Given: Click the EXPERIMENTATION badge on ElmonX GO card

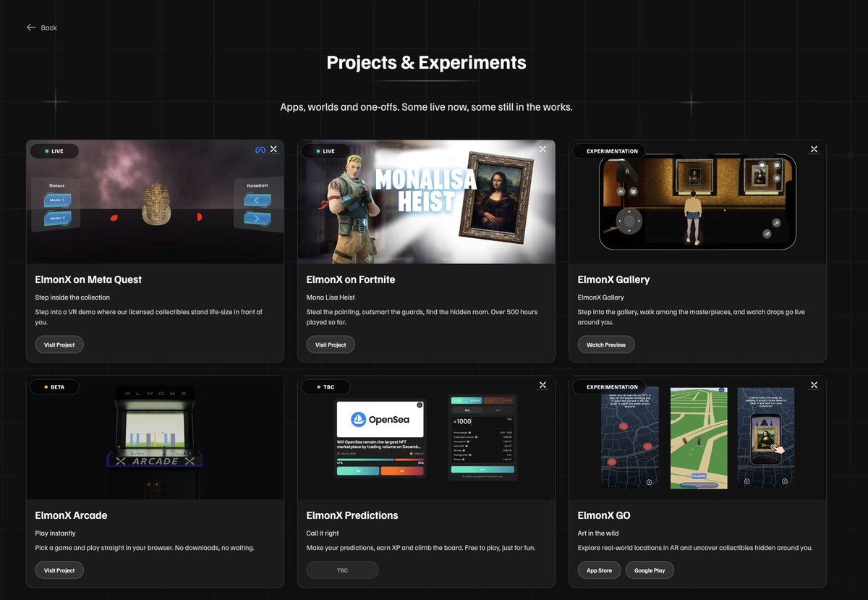Looking at the screenshot, I should (x=609, y=387).
